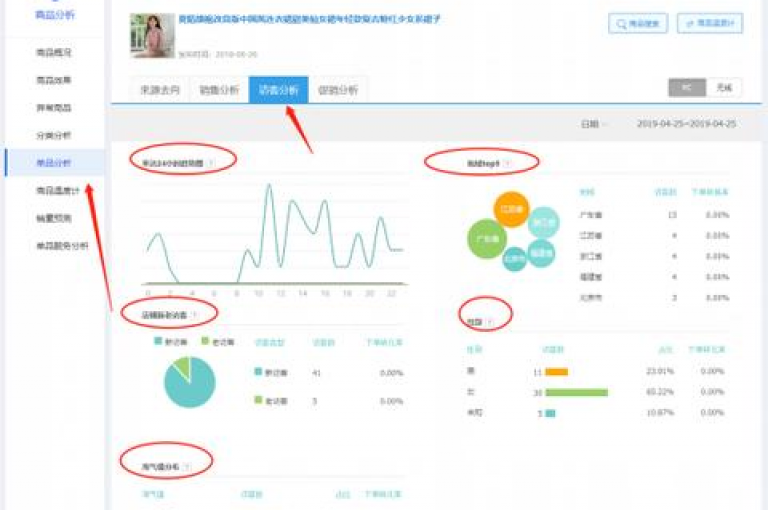Open help icon beside 性别 title
This screenshot has height=510, width=768.
tap(490, 322)
